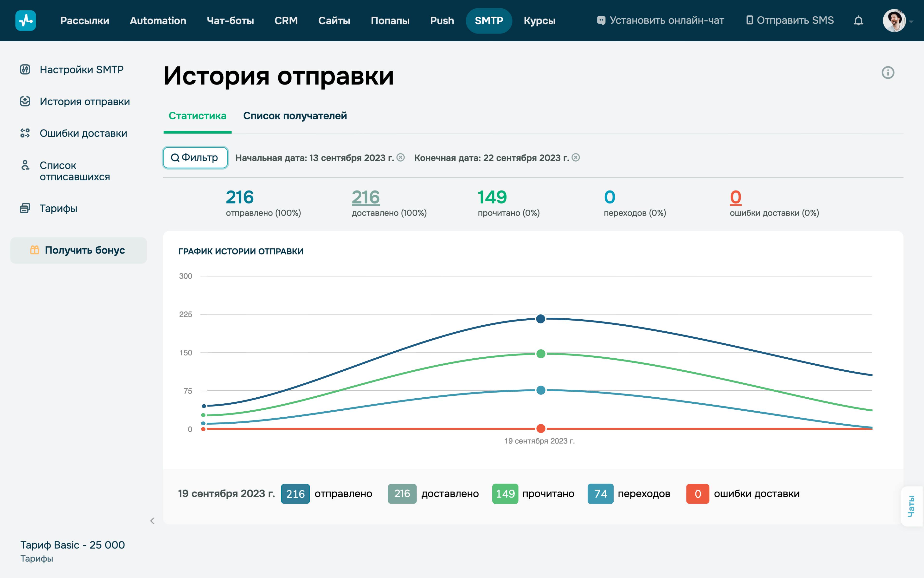Click the info icon near page title

tap(888, 73)
